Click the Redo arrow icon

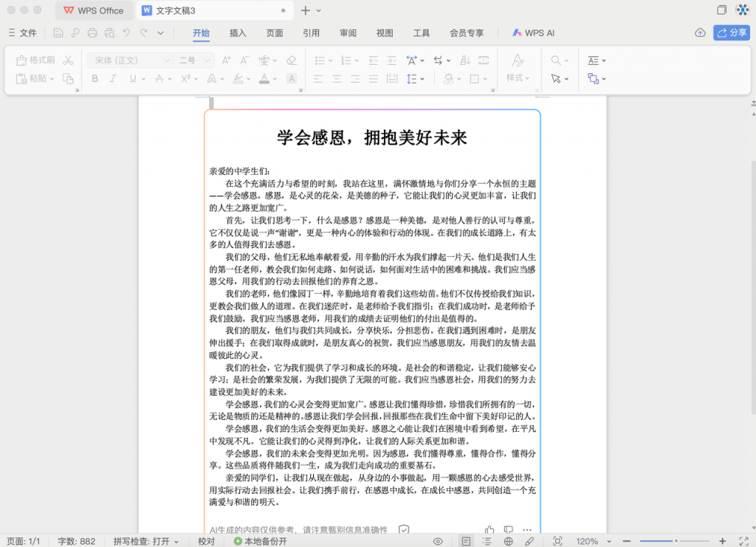(143, 32)
